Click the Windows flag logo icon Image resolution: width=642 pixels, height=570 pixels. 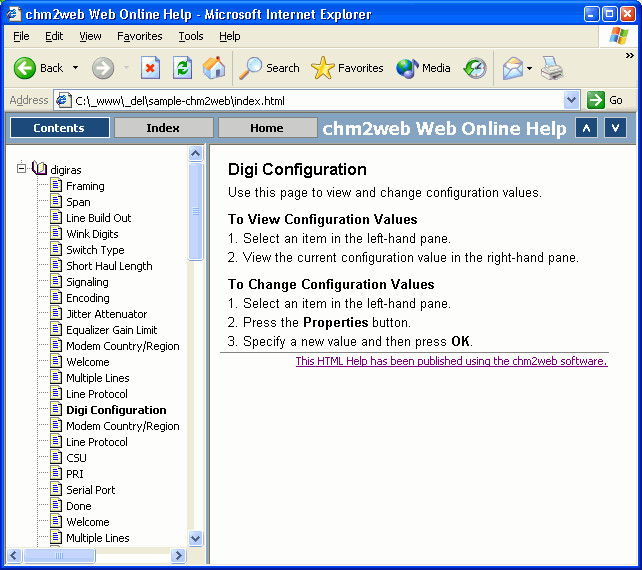pos(618,36)
